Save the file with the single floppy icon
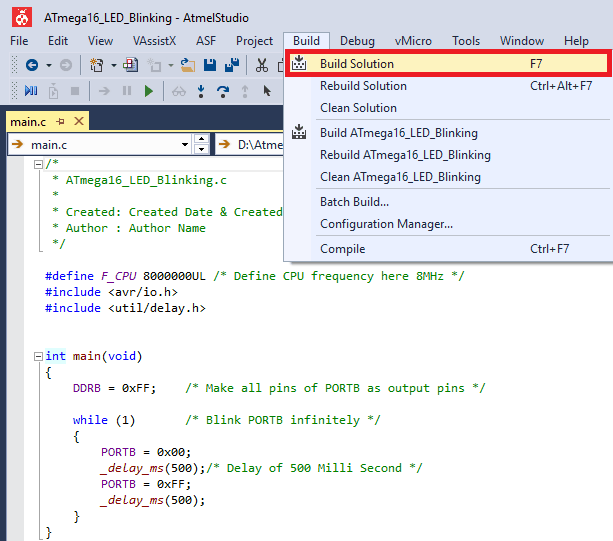This screenshot has width=613, height=541. (210, 65)
